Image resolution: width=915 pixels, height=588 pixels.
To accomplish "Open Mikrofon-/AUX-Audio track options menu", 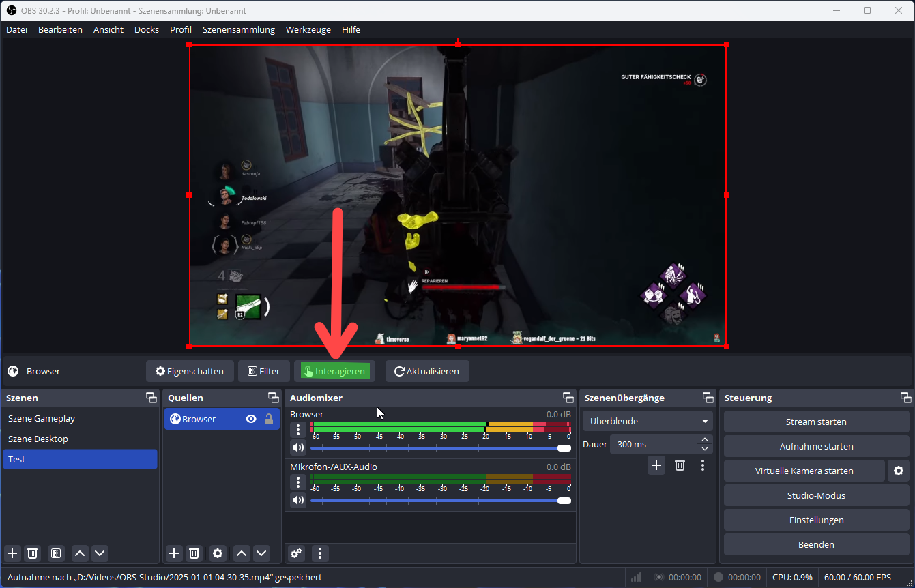I will coord(298,482).
